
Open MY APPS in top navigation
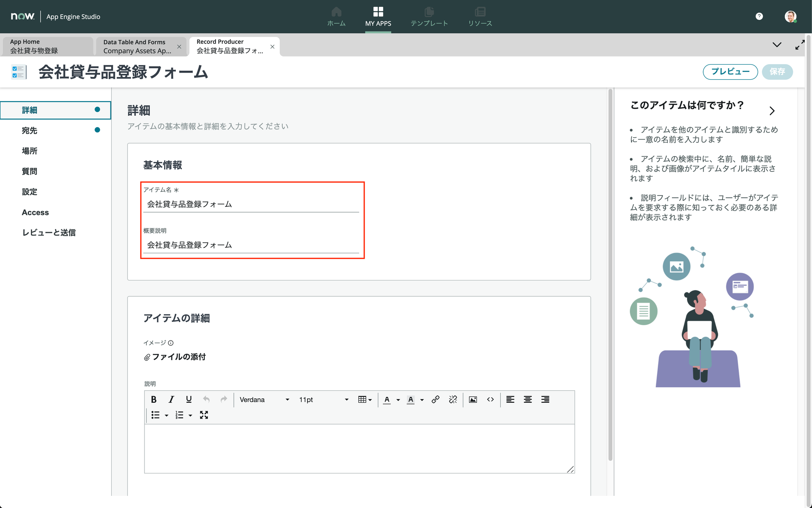(378, 17)
